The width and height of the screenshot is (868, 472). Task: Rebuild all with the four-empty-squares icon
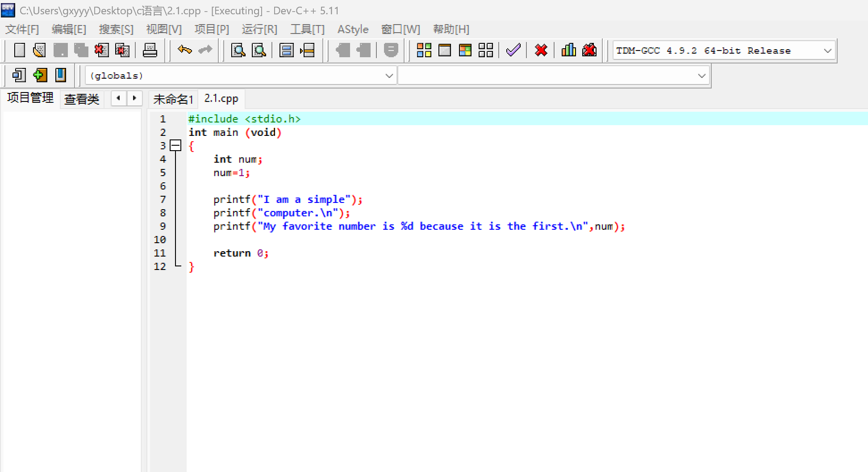[x=486, y=50]
